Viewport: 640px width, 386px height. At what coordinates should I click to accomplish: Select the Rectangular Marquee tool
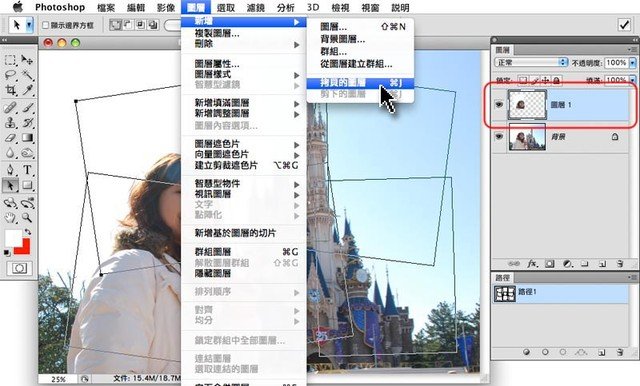tap(10, 60)
